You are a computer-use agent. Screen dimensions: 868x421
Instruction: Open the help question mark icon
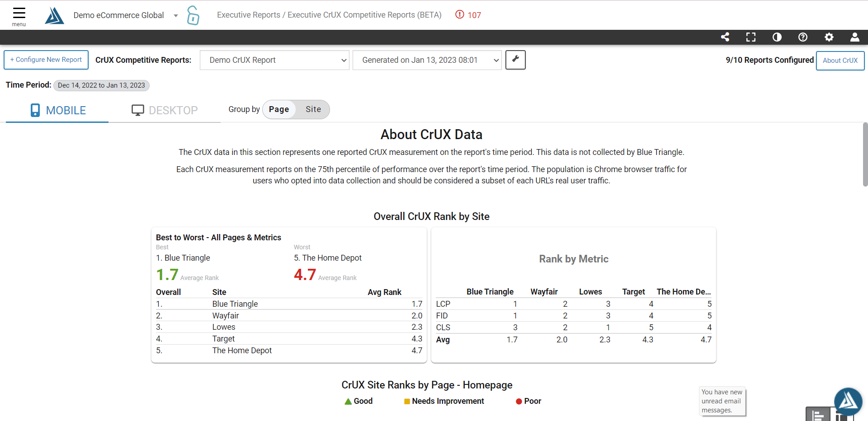point(803,37)
